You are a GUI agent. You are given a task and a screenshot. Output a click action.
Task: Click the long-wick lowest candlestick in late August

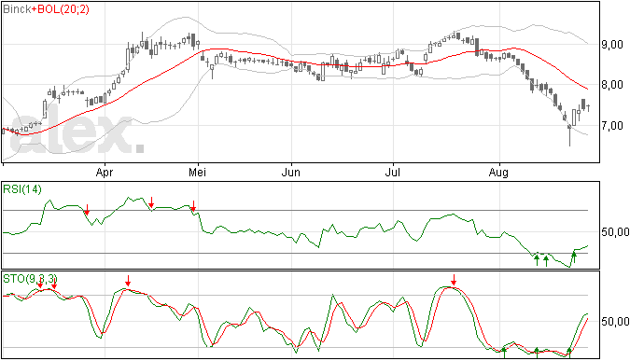pyautogui.click(x=569, y=134)
